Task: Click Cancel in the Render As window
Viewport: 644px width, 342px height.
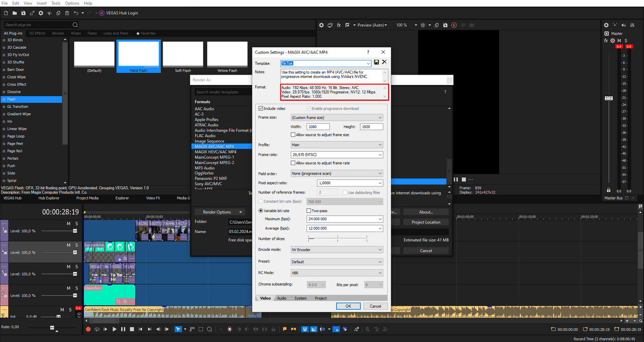Action: pyautogui.click(x=426, y=250)
